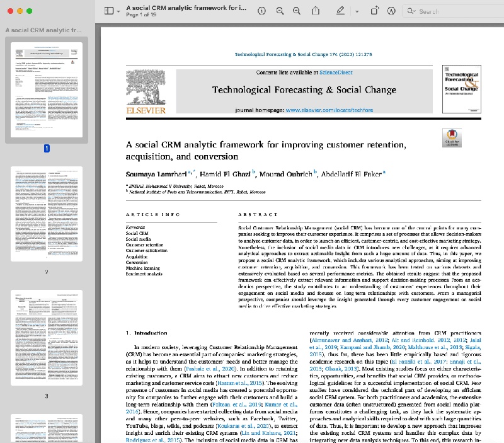Minimize the window with the yellow button

(x=20, y=11)
